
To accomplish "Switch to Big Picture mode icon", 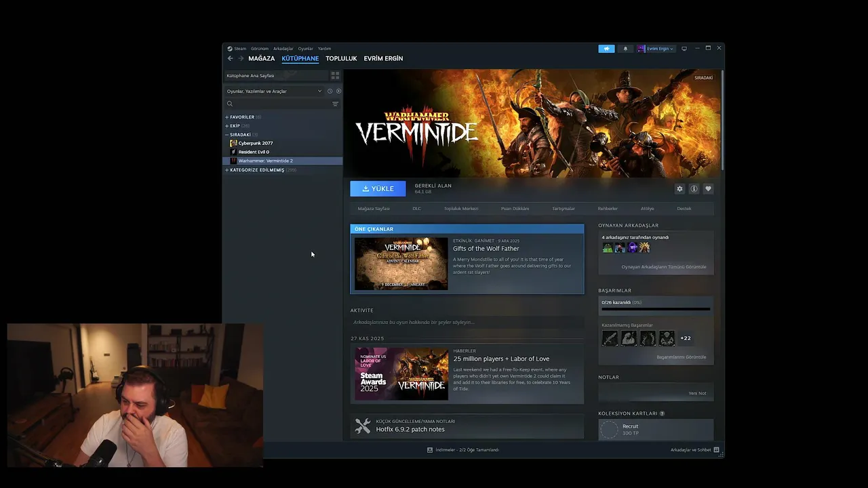I will [684, 49].
